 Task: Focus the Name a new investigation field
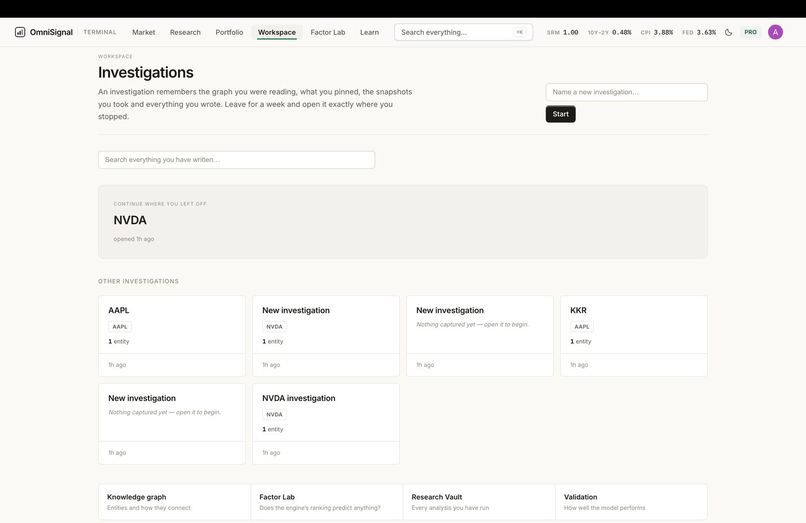627,92
